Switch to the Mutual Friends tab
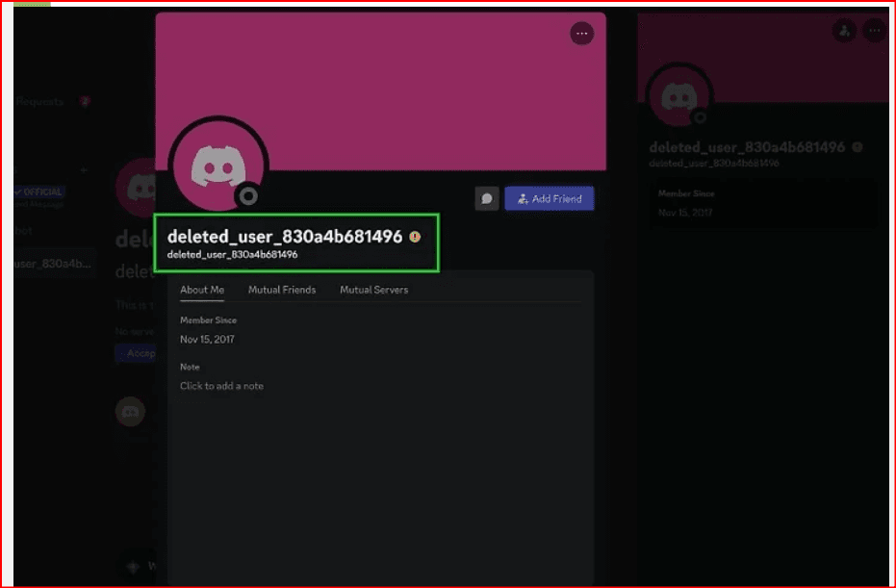The height and width of the screenshot is (588, 896). point(282,290)
